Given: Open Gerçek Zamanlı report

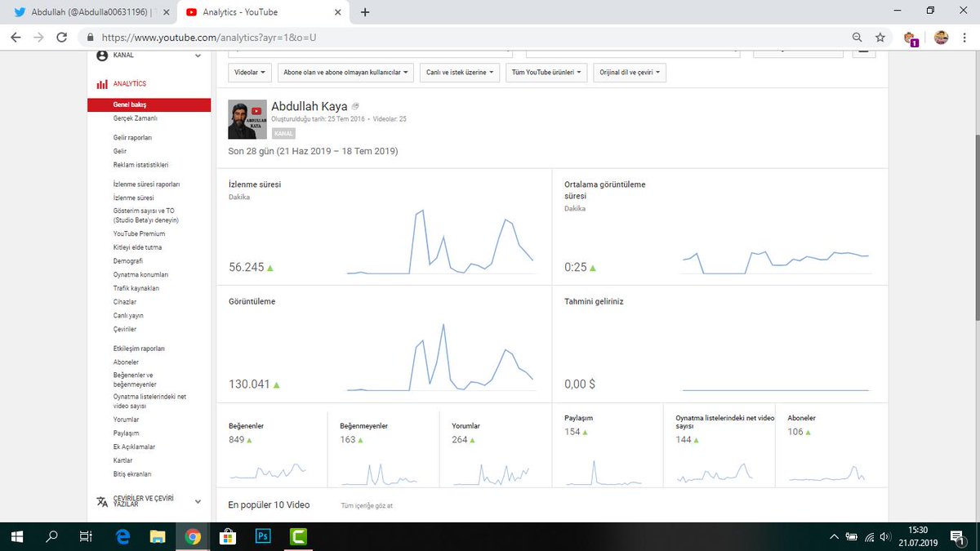Looking at the screenshot, I should [x=135, y=118].
